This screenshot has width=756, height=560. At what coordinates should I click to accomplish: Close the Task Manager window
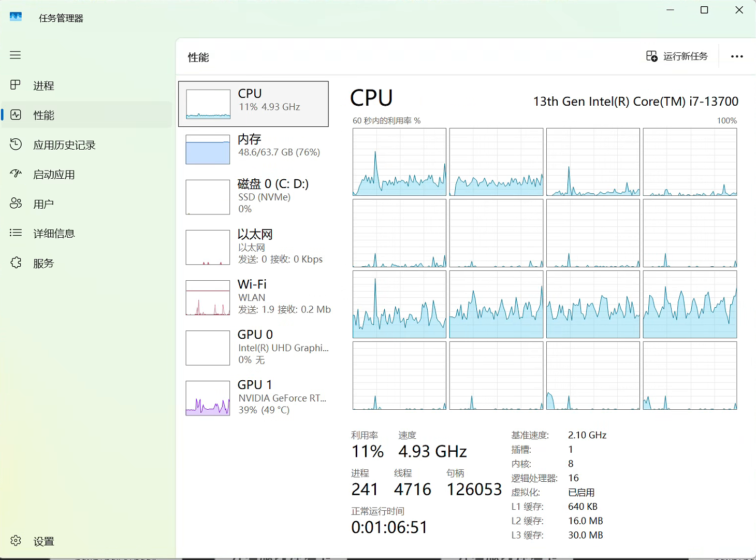739,10
